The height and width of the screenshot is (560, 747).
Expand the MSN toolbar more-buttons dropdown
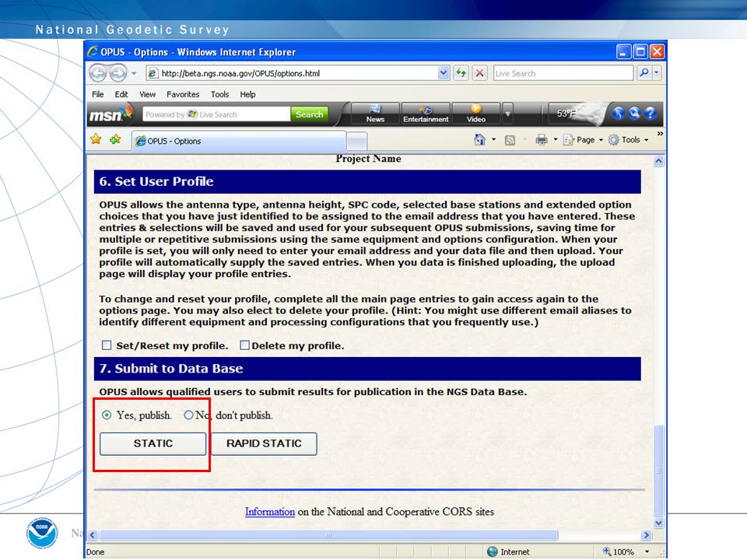coord(508,114)
